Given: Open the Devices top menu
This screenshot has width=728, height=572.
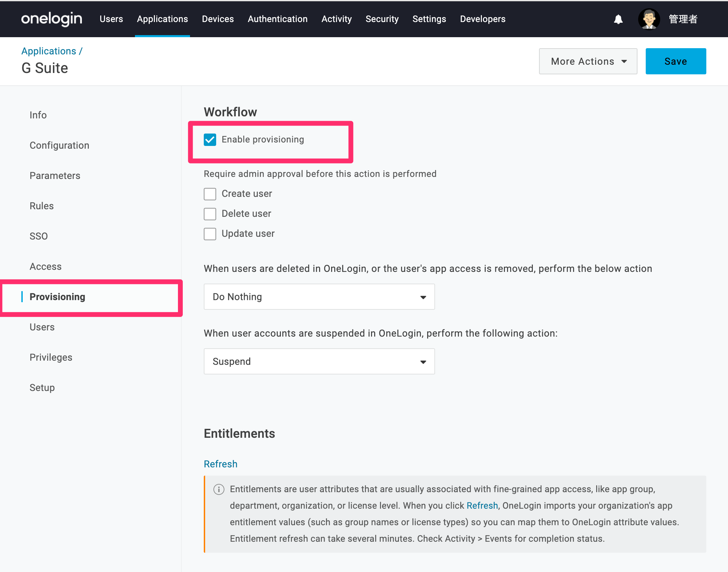Looking at the screenshot, I should tap(218, 19).
